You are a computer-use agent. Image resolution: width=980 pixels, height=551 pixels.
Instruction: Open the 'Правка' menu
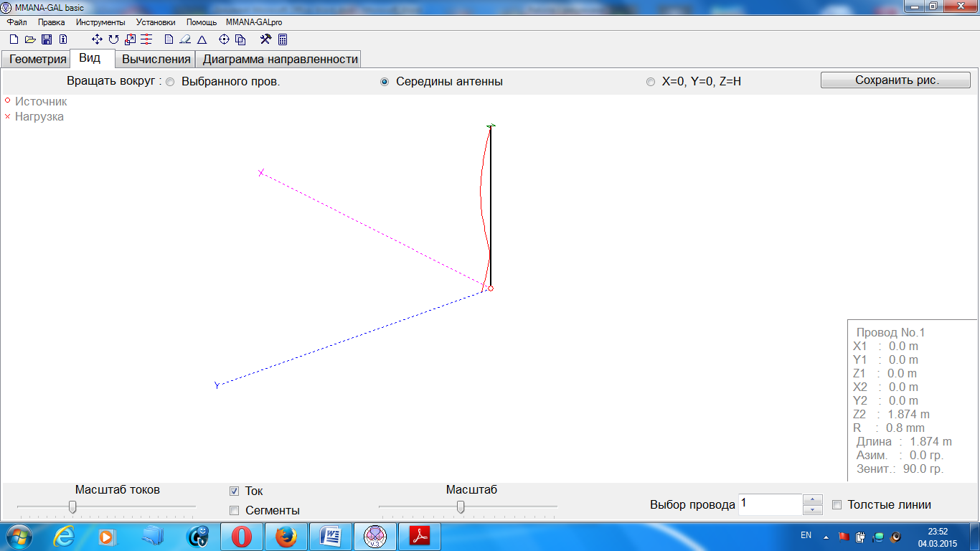pyautogui.click(x=52, y=22)
